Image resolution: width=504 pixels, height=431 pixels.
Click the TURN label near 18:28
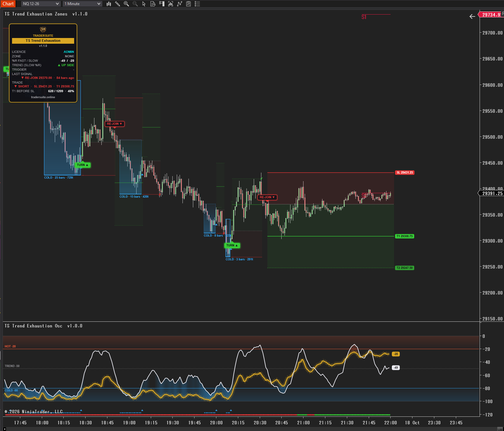pos(83,165)
